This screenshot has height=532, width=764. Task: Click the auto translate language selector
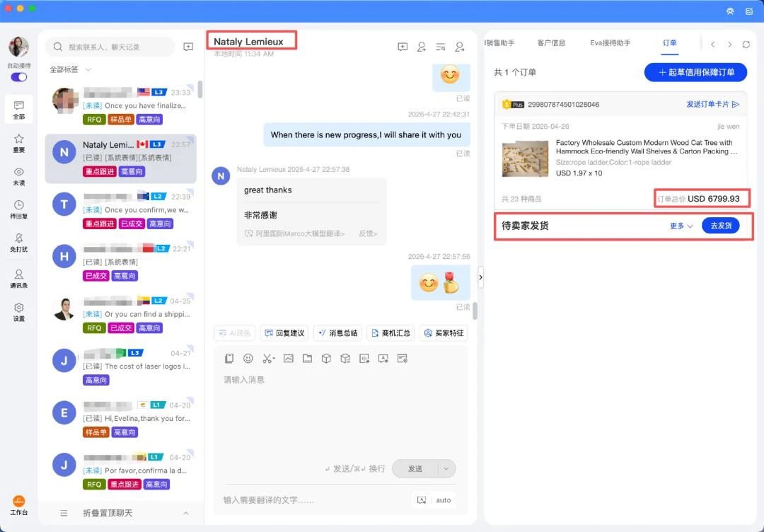(434, 500)
